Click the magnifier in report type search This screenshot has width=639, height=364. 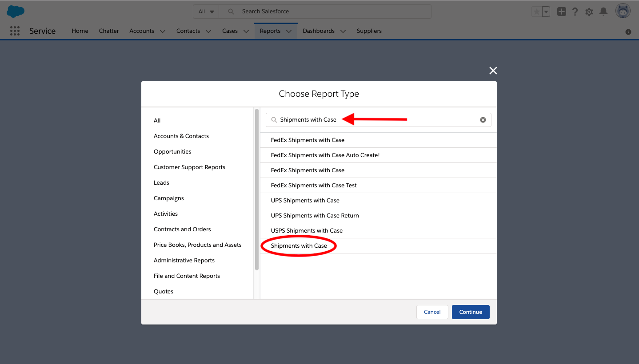tap(274, 120)
